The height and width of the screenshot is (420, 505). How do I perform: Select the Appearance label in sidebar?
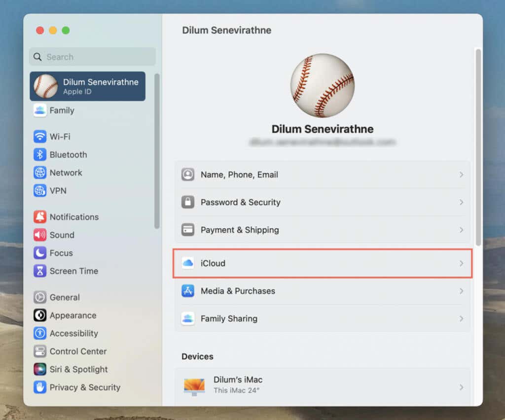(x=73, y=315)
